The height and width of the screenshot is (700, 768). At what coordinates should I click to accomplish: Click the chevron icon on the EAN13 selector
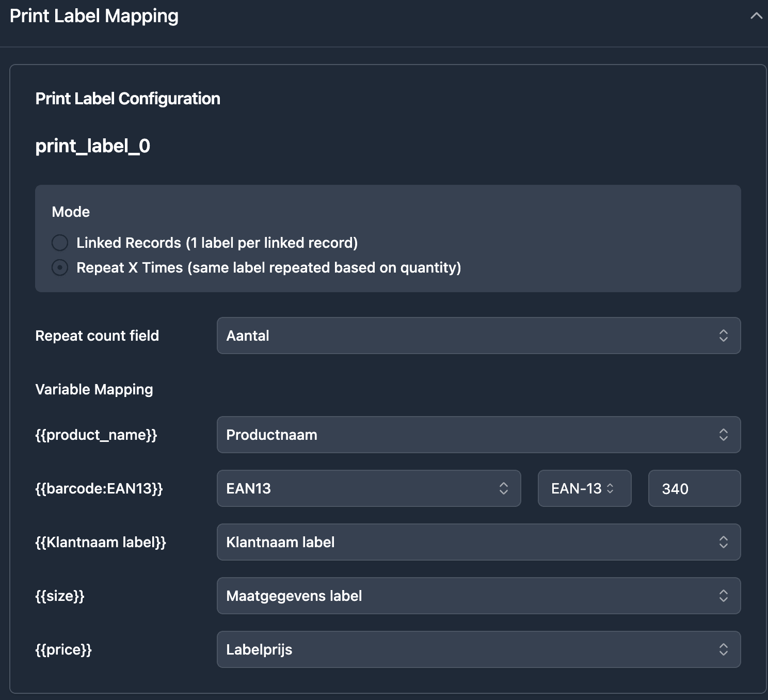pyautogui.click(x=504, y=488)
